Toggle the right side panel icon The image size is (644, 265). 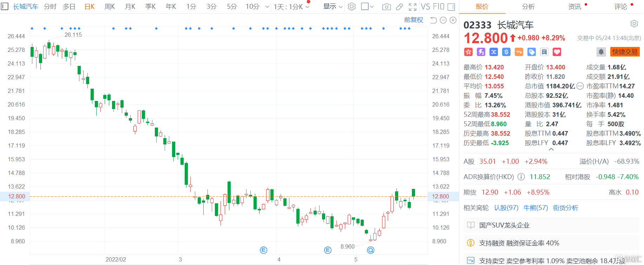coord(452,7)
